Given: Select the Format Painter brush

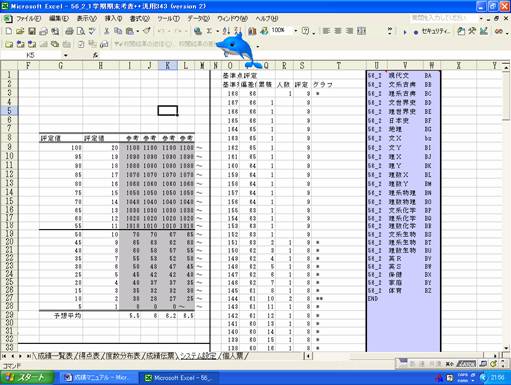Looking at the screenshot, I should coord(147,31).
